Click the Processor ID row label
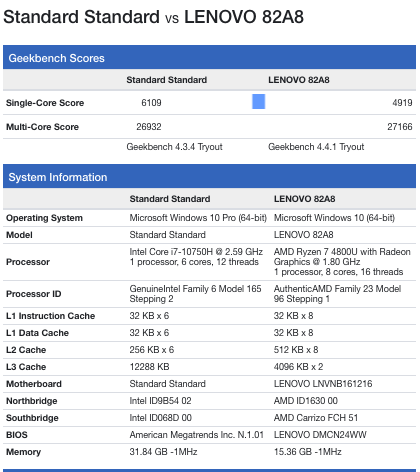 coord(34,294)
